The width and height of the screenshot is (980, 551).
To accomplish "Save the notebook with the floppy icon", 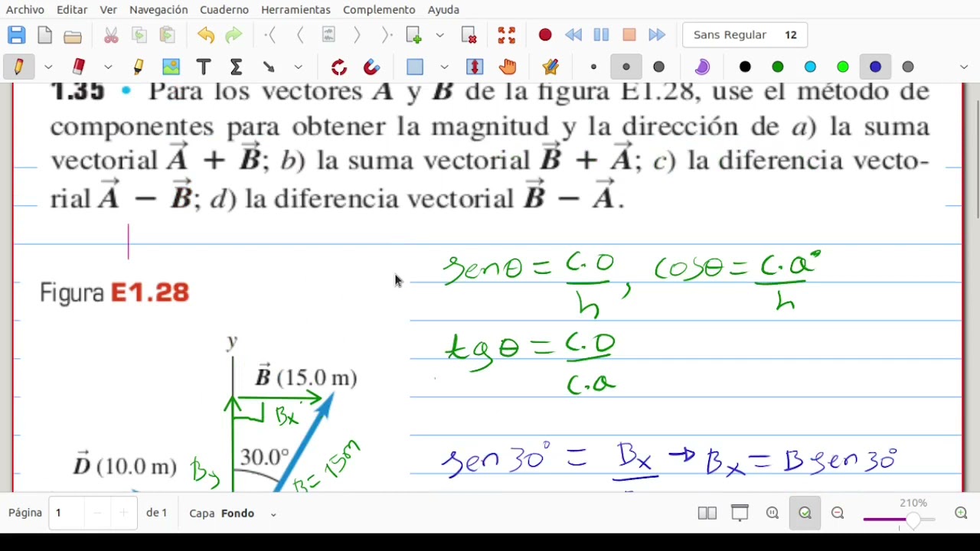I will pyautogui.click(x=16, y=35).
